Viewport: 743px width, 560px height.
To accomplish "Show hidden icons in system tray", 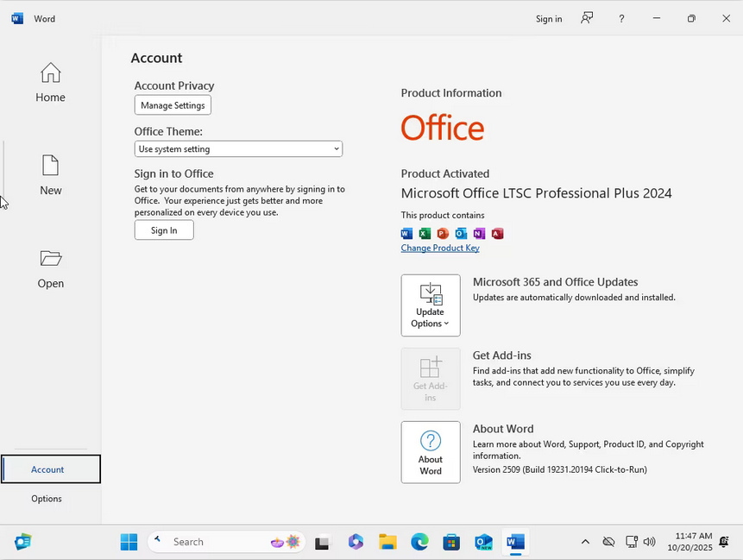I will [585, 542].
